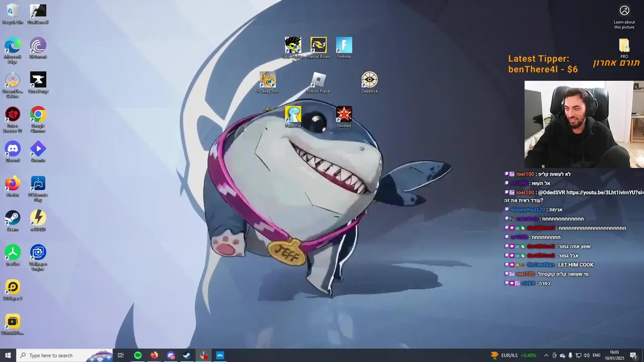Select the Enlisted game icon

pyautogui.click(x=344, y=117)
